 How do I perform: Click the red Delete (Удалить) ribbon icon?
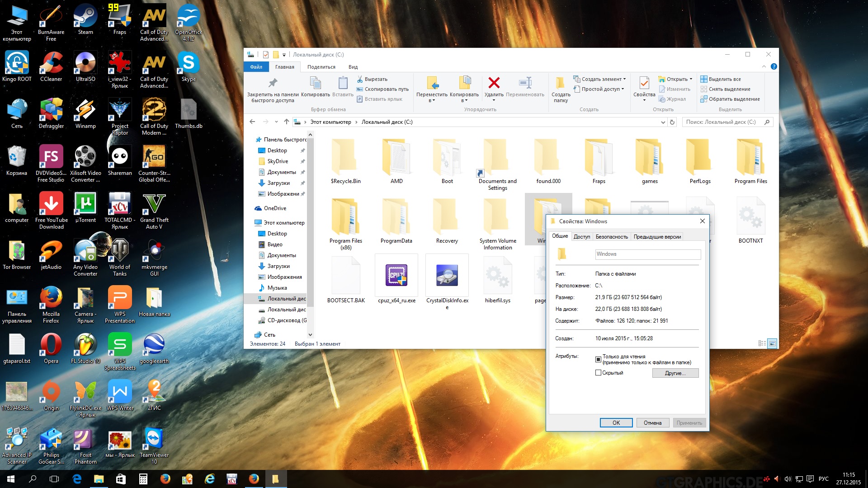click(x=494, y=83)
